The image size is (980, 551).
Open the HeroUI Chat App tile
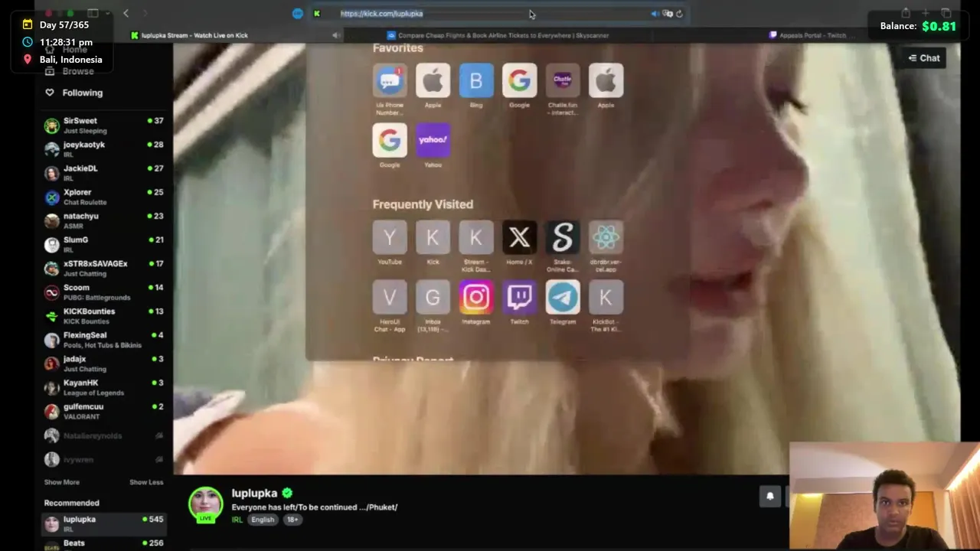[390, 298]
